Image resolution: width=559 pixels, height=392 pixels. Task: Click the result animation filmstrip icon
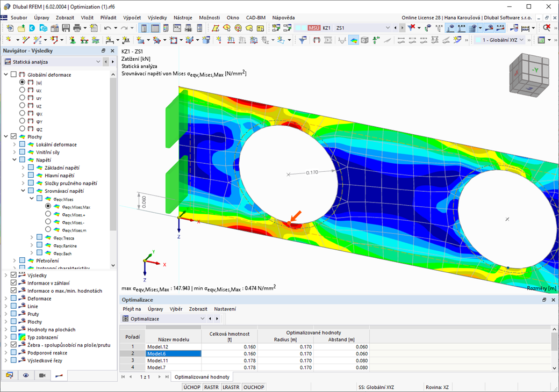point(328,40)
